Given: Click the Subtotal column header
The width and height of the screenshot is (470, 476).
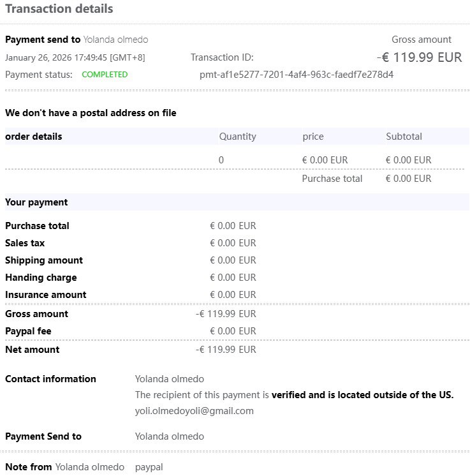Looking at the screenshot, I should [x=404, y=137].
